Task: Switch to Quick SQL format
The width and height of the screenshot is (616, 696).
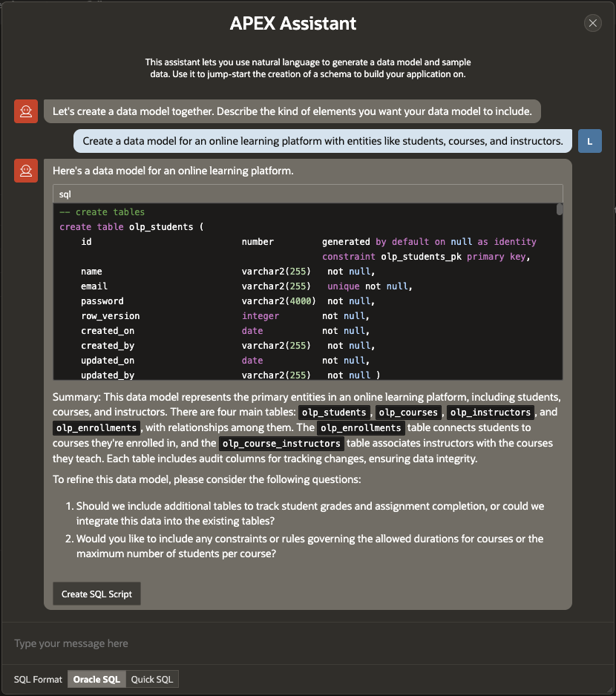Action: point(151,679)
